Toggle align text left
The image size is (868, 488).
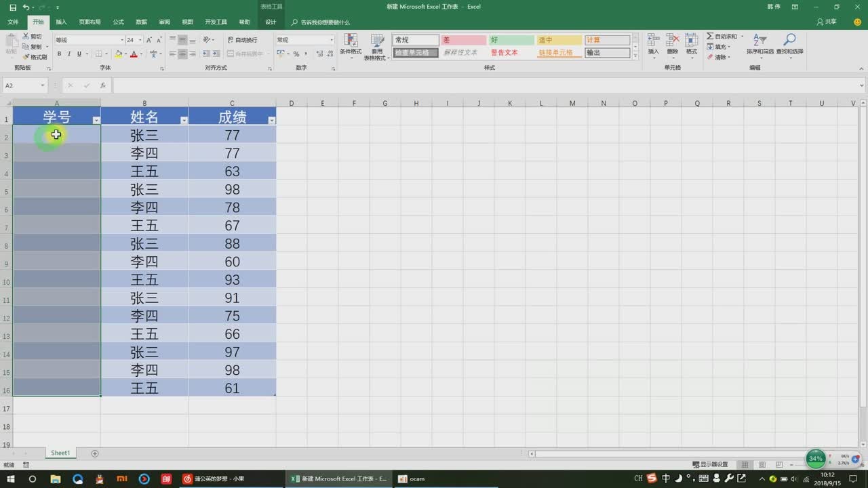pyautogui.click(x=173, y=54)
